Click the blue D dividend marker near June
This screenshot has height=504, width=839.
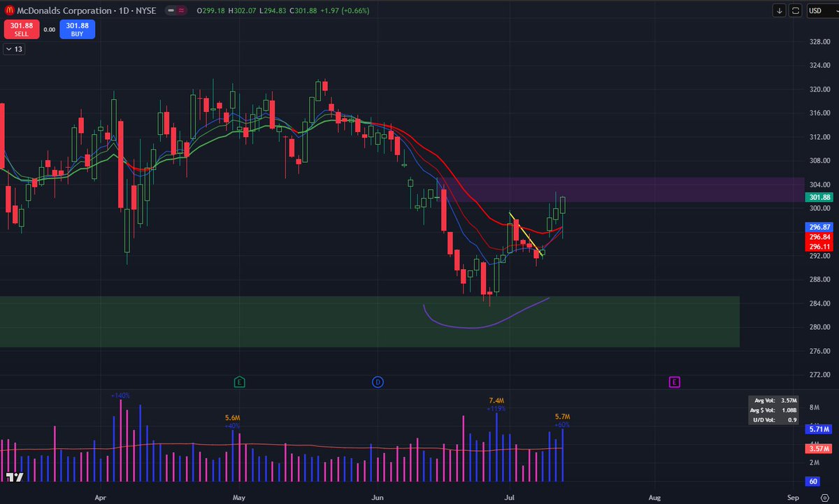pos(378,382)
